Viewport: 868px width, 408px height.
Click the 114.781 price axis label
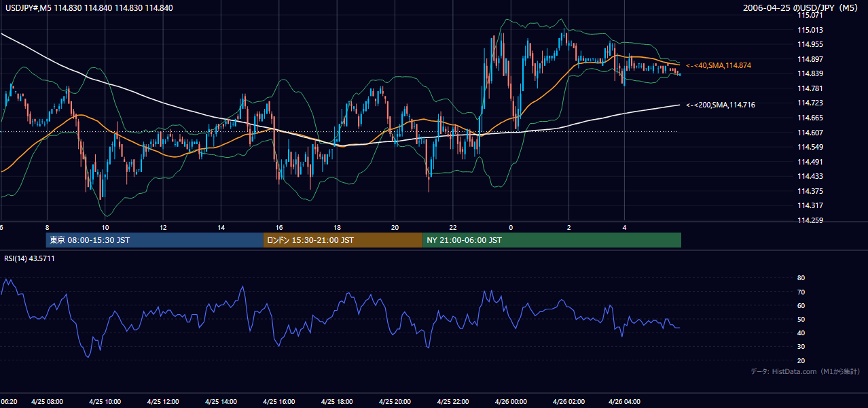810,88
